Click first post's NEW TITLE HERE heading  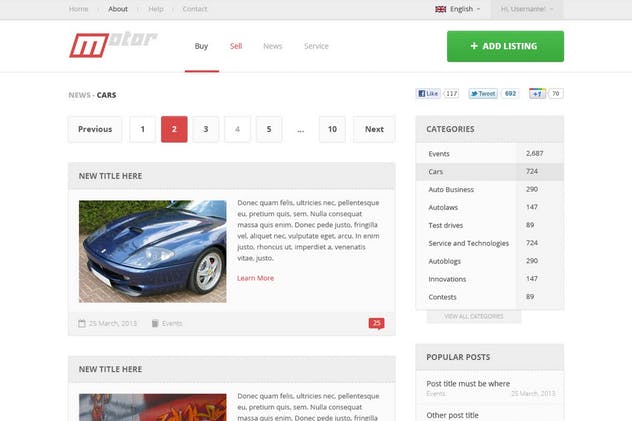110,176
